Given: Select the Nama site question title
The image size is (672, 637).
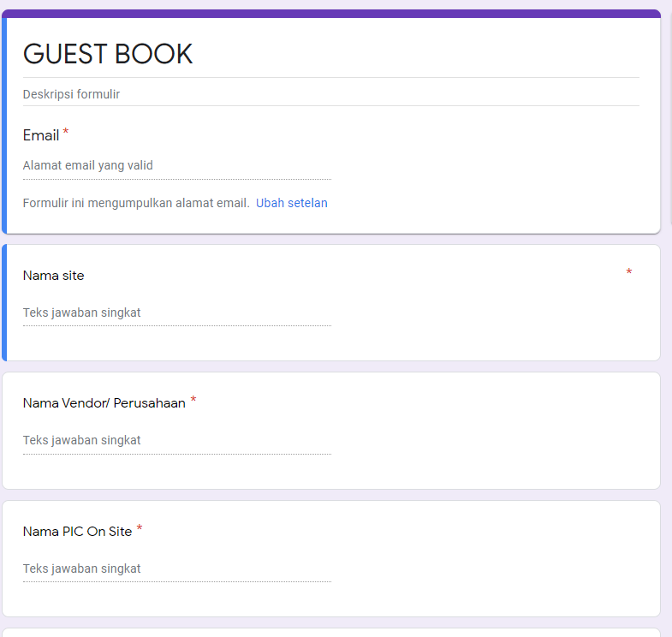Looking at the screenshot, I should [x=54, y=276].
